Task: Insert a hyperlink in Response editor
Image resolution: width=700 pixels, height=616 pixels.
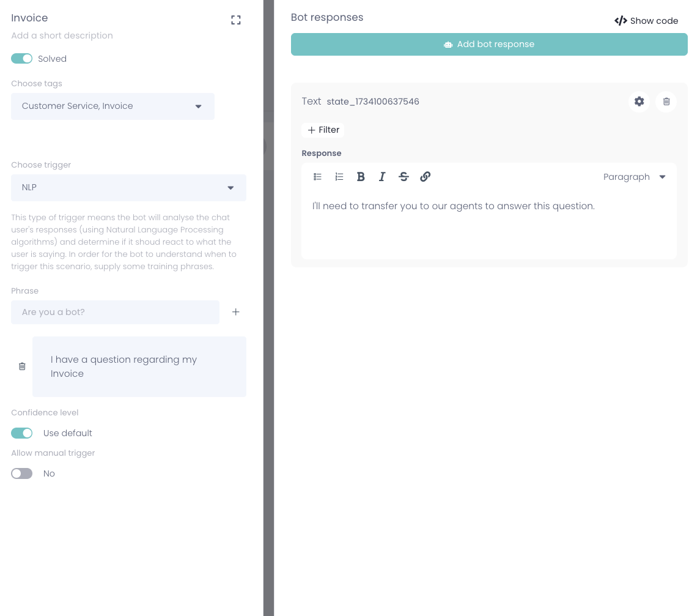Action: pos(426,177)
